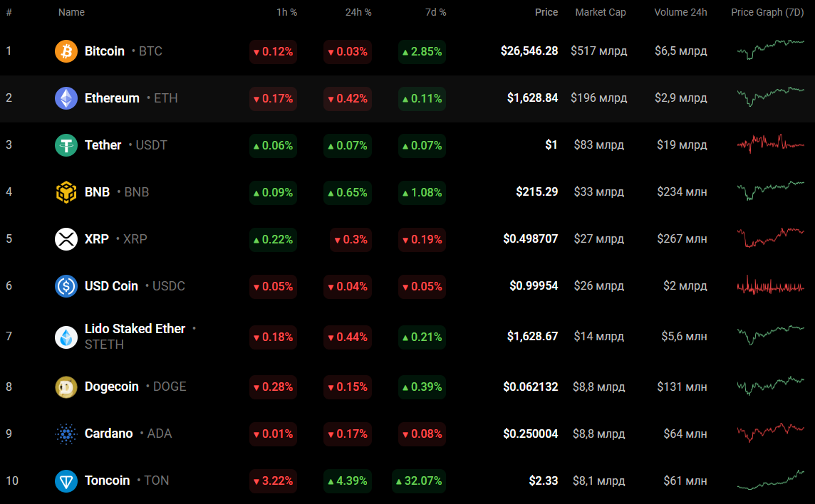Open Lido Staked Ether price graph
815x504 pixels.
pyautogui.click(x=771, y=335)
